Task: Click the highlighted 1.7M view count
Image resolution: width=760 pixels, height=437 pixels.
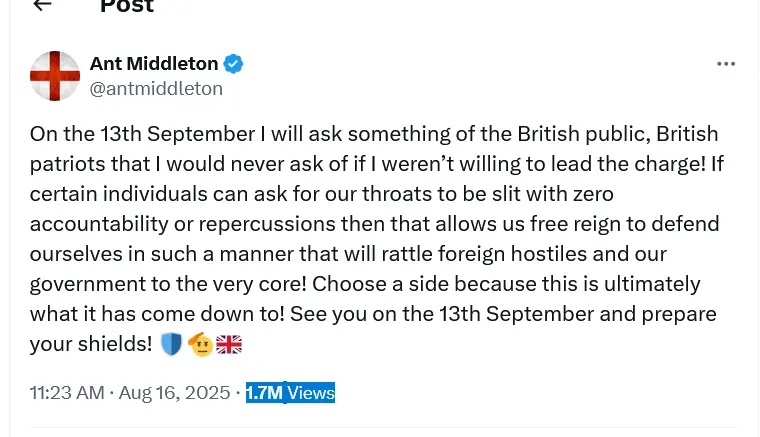Action: pos(263,393)
